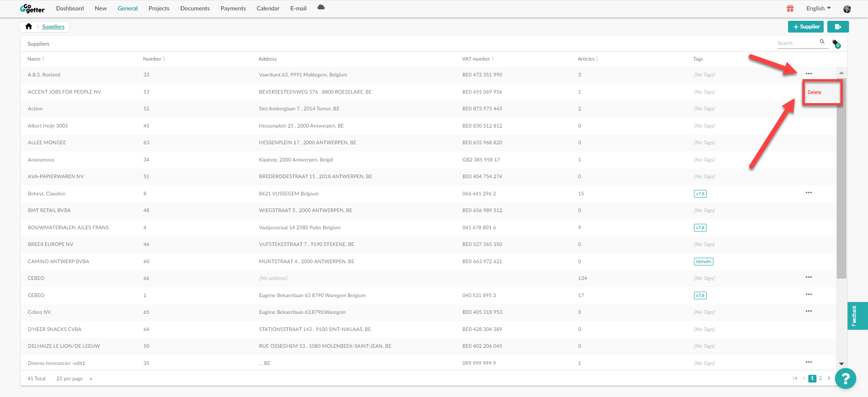Select BREEX EUROPE NV supplier name
Screen dimensions: 868x397
click(x=51, y=244)
